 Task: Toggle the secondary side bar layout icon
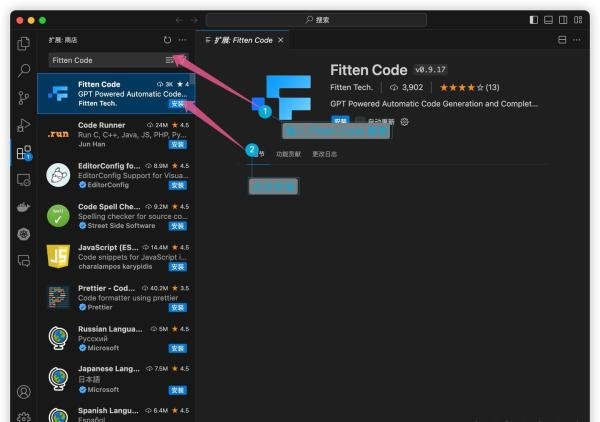click(563, 20)
